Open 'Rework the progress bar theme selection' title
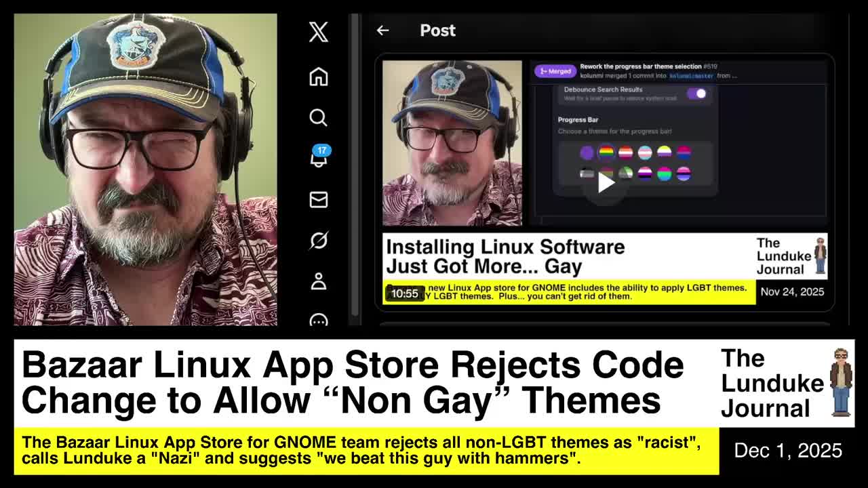Image resolution: width=868 pixels, height=488 pixels. (x=640, y=66)
